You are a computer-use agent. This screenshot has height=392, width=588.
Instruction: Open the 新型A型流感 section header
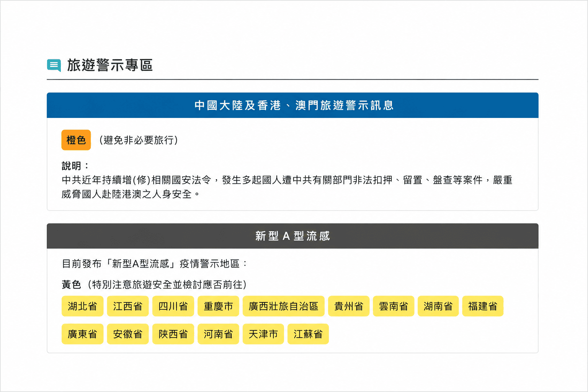(x=292, y=236)
